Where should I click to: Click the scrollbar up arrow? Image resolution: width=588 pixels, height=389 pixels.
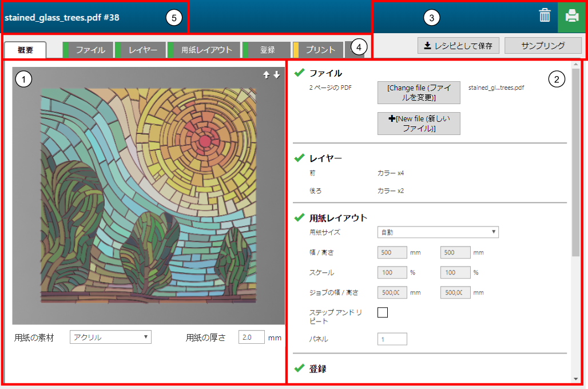575,65
